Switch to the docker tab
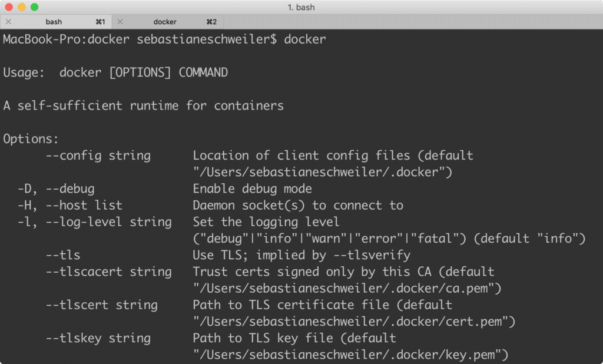 tap(165, 22)
